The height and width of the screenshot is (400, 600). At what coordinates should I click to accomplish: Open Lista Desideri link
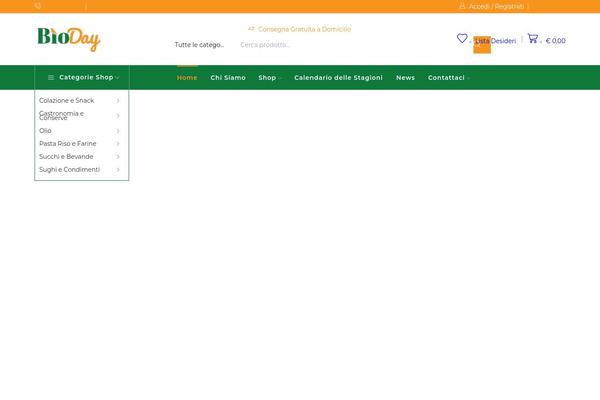(x=496, y=41)
